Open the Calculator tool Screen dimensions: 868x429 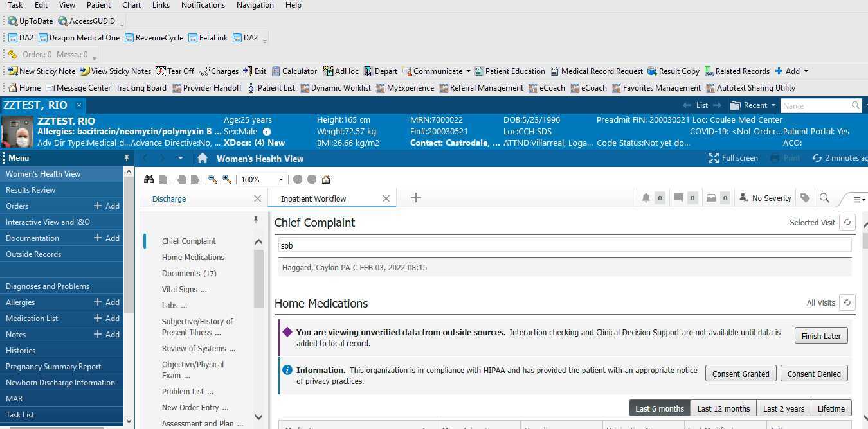[x=294, y=71]
